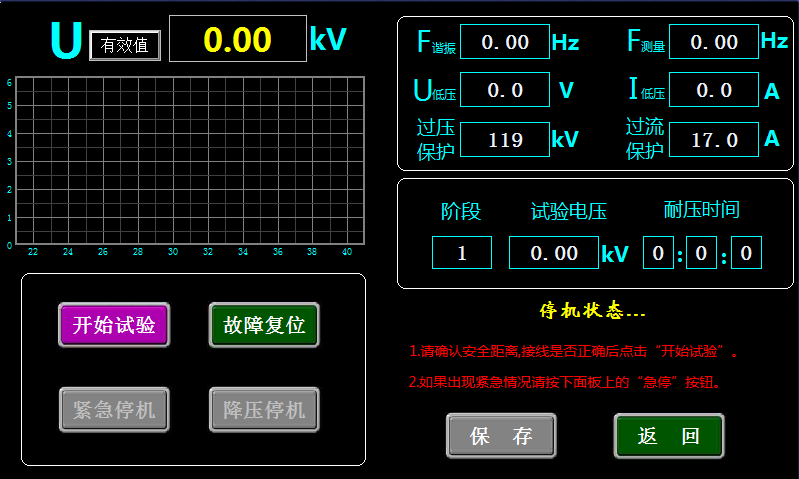
Task: Click the chart x-axis label 30
Action: 173,252
